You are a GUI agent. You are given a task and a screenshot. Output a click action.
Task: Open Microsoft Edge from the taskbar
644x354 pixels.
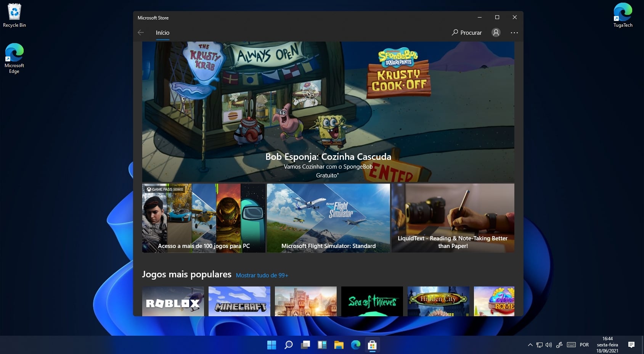coord(356,345)
